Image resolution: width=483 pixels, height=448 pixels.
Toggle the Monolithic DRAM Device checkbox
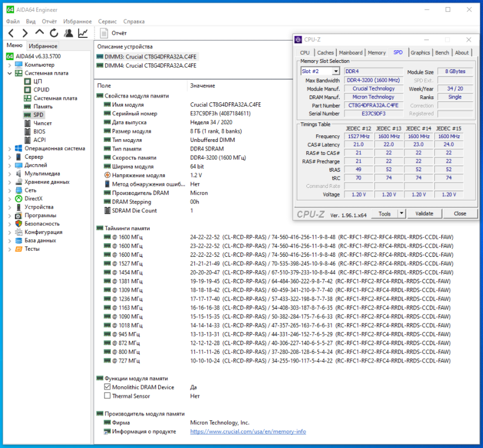pyautogui.click(x=107, y=387)
